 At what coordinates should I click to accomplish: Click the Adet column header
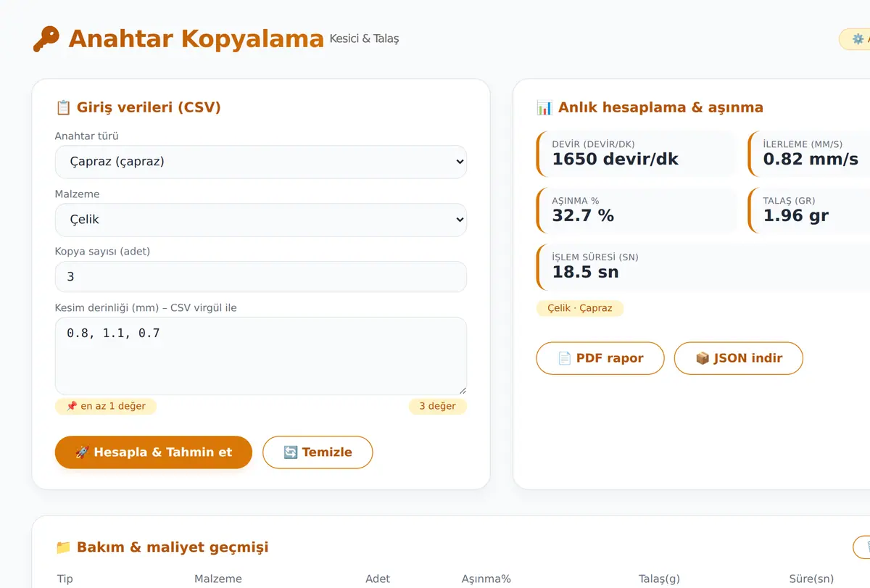pos(378,579)
